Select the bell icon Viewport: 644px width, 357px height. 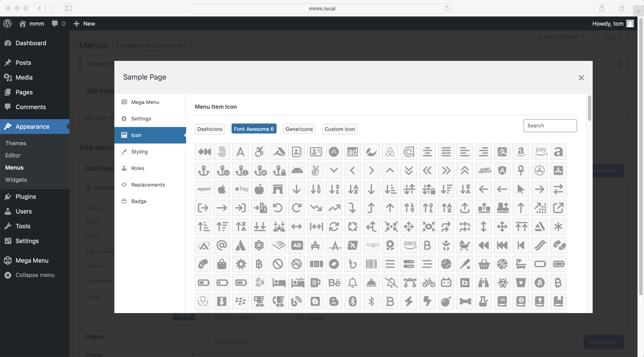(x=352, y=283)
